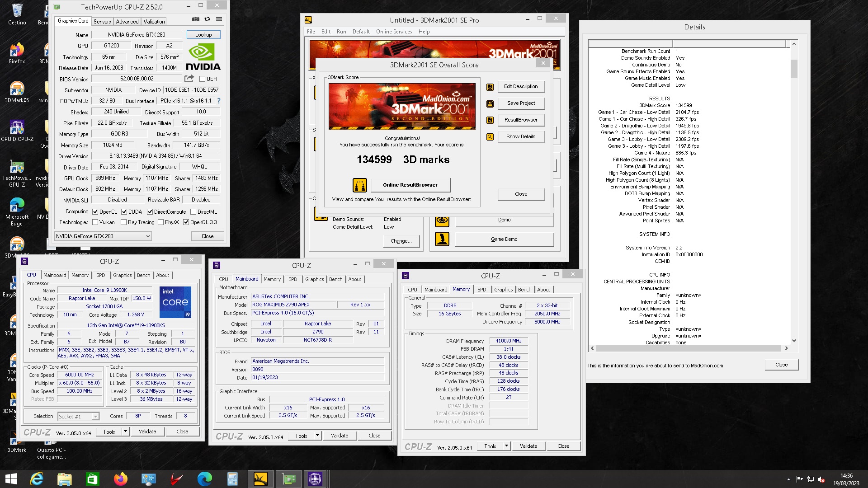Screen dimensions: 868x488
Task: Take a GPU-Z screenshot with camera icon
Action: [195, 19]
